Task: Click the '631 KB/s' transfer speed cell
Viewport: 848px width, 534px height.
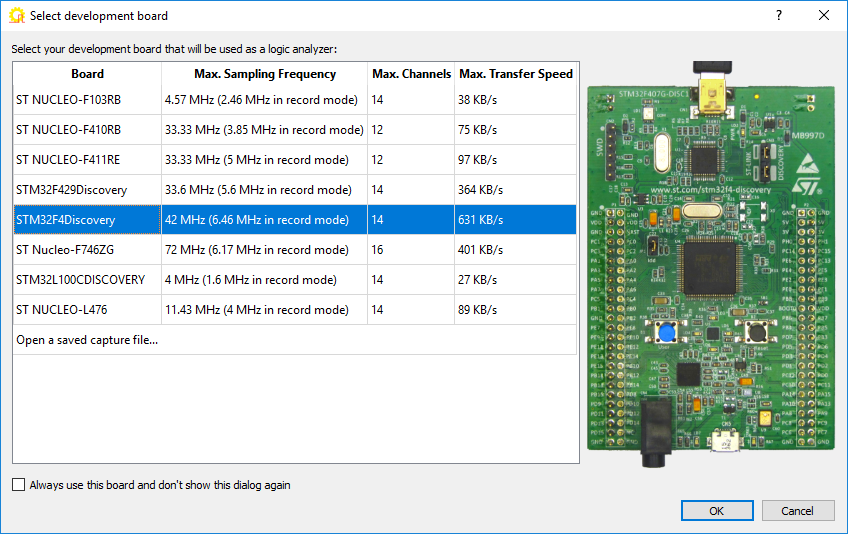Action: [x=516, y=220]
